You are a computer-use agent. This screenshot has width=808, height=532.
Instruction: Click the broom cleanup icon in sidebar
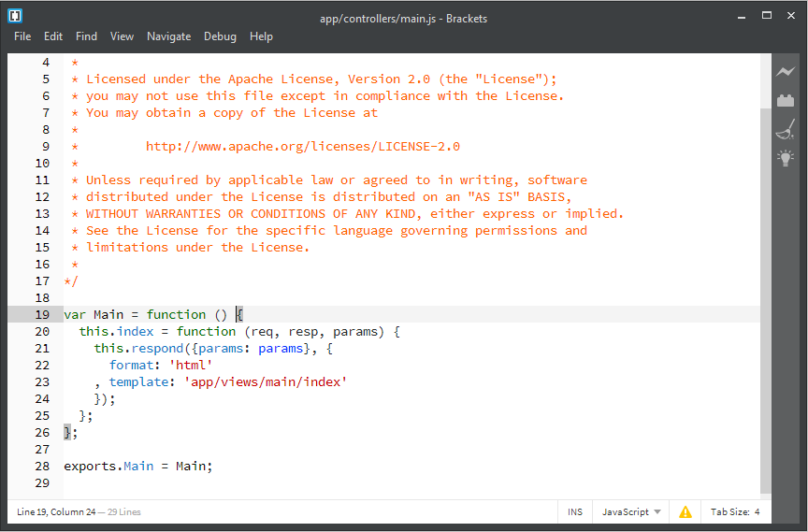coord(786,129)
